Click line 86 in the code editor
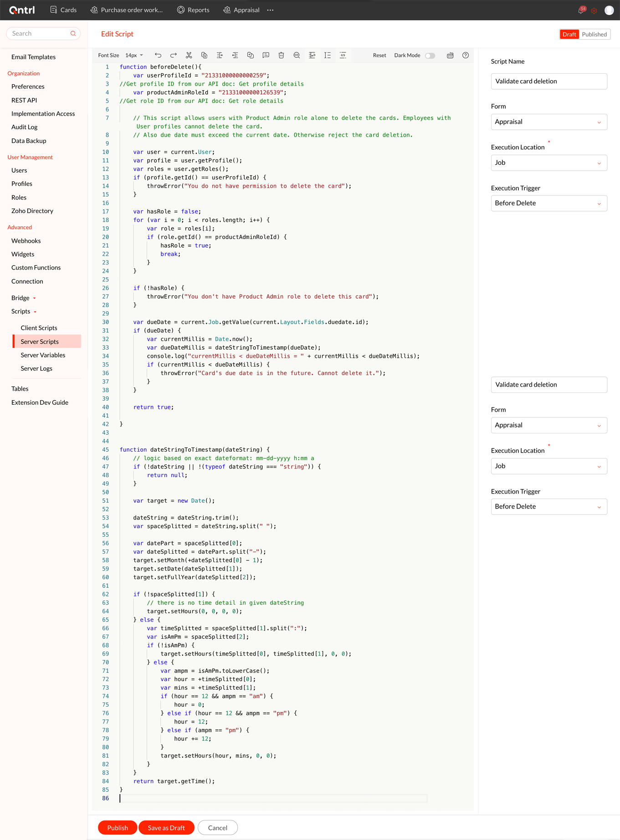620x840 pixels. (273, 799)
